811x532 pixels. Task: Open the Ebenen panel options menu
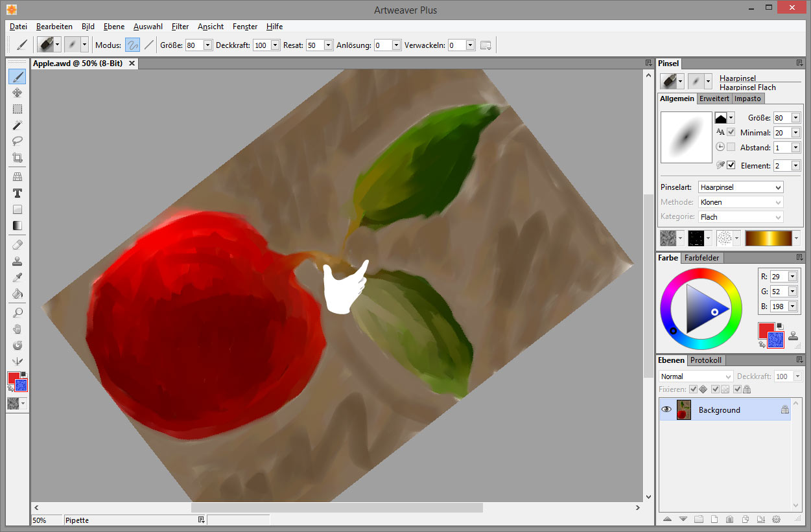tap(799, 360)
